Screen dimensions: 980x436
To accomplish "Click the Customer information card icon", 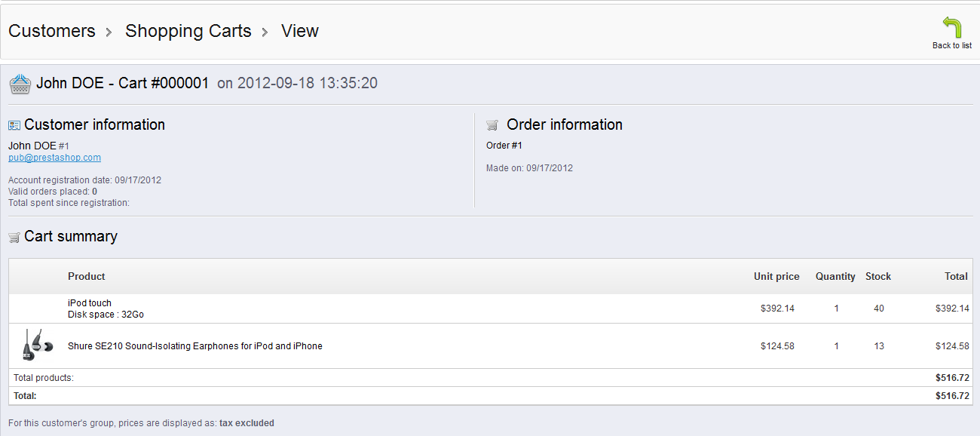I will point(14,125).
